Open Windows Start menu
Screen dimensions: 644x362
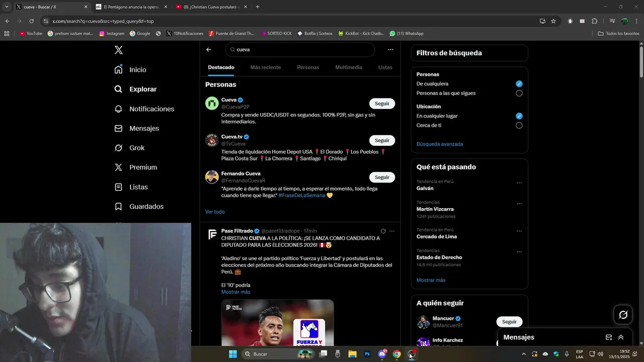[x=233, y=354]
